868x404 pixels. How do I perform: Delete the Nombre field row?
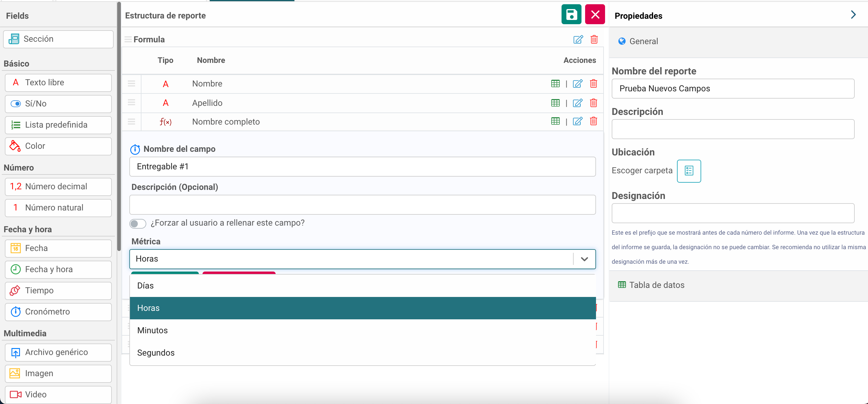pos(593,84)
